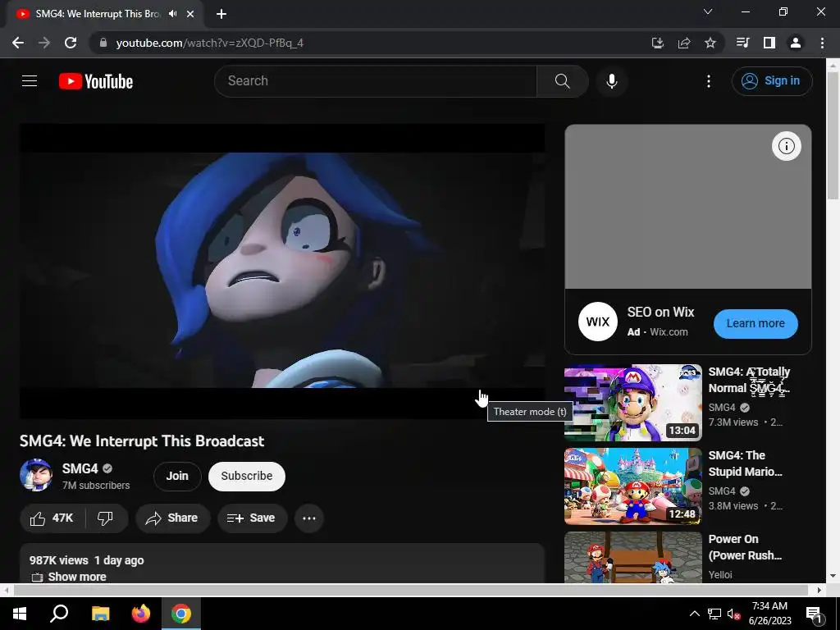Dislike the video with thumbs down

point(106,518)
